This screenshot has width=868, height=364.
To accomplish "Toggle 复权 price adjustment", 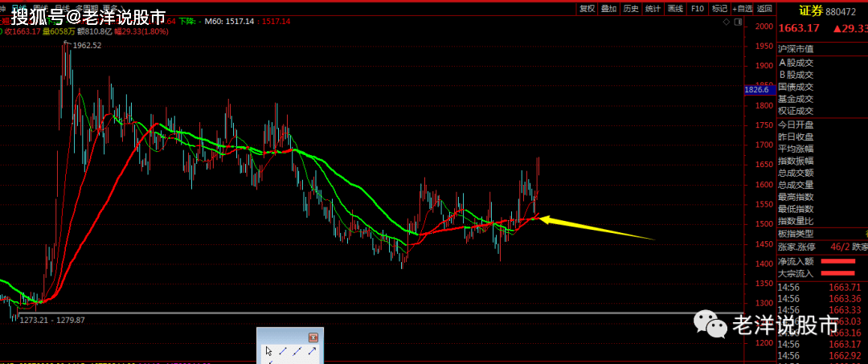I will 588,9.
